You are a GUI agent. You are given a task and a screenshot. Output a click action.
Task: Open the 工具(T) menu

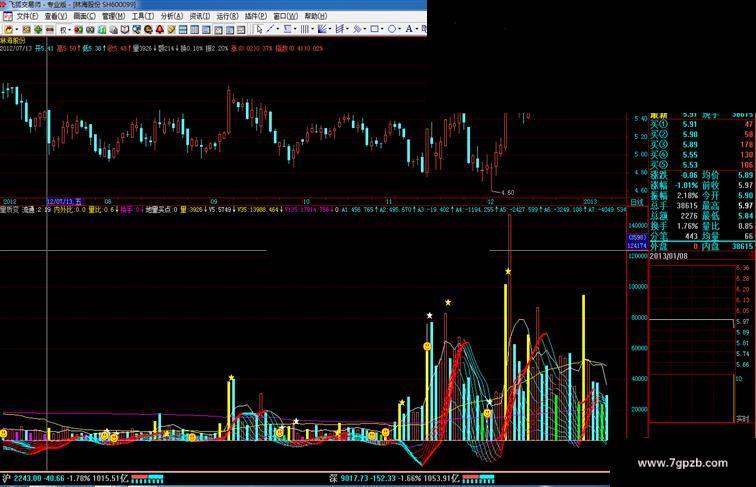142,16
